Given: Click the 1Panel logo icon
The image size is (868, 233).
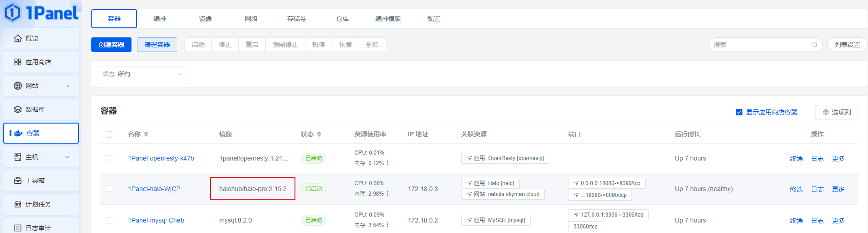Looking at the screenshot, I should tap(12, 12).
